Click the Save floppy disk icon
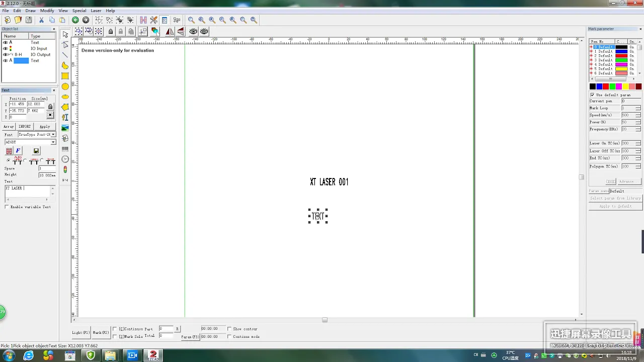The image size is (644, 362). point(29,20)
